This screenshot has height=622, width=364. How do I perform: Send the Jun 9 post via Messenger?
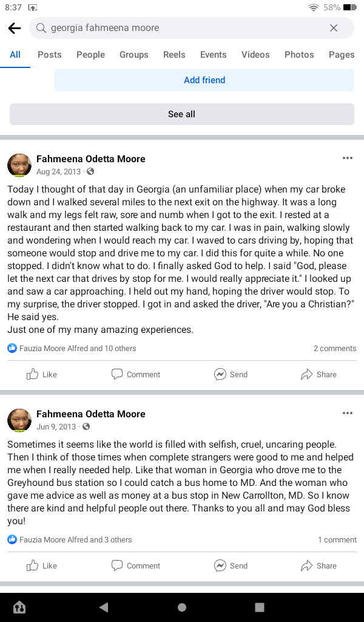231,566
